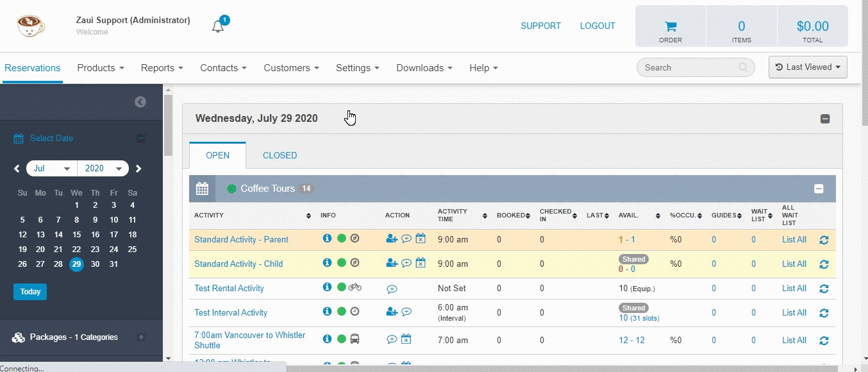Click the Coffee Tours calendar icon
The height and width of the screenshot is (372, 868).
click(202, 189)
